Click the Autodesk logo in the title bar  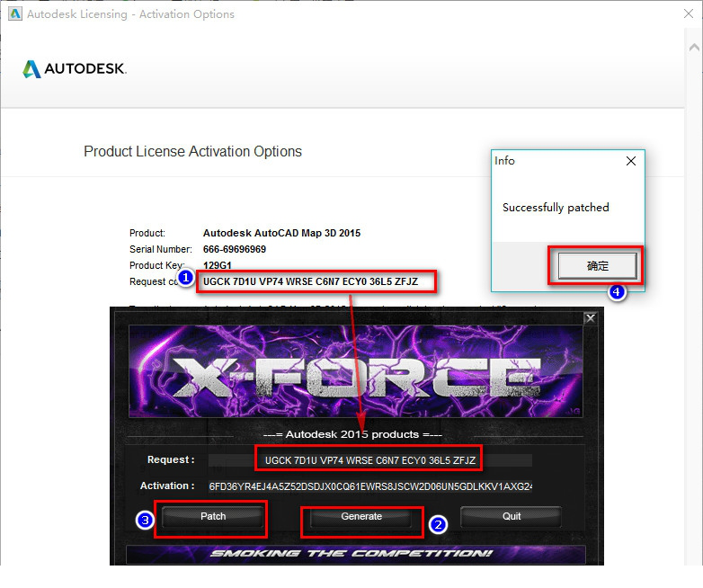(x=14, y=13)
